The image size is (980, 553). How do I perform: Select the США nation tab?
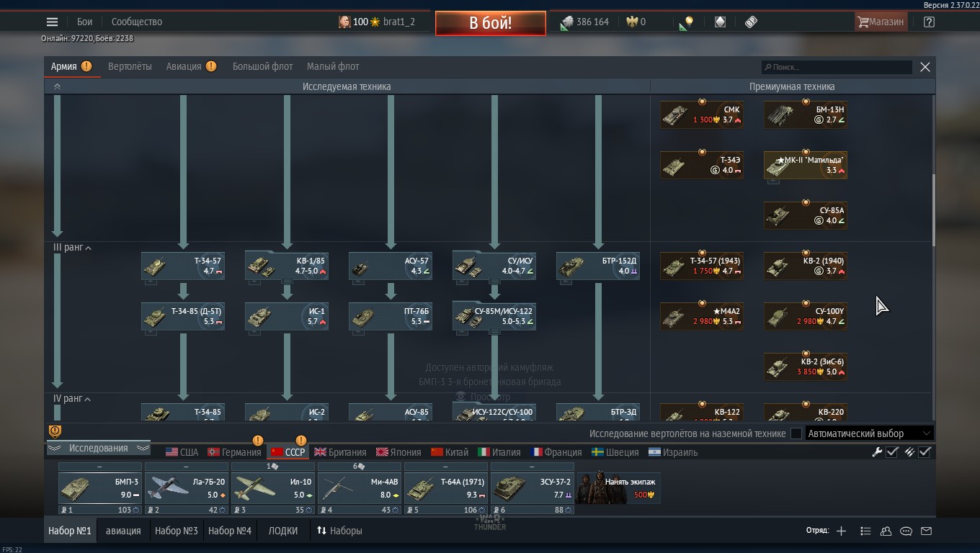[x=182, y=452]
